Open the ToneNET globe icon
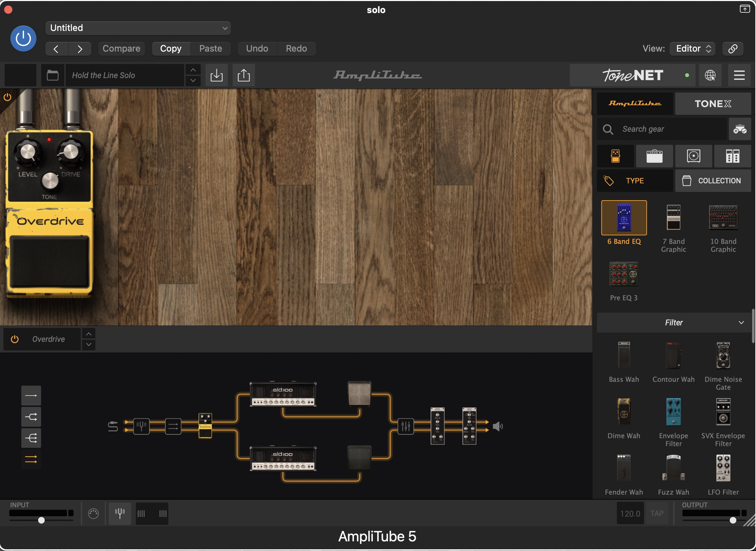756x551 pixels. [710, 75]
